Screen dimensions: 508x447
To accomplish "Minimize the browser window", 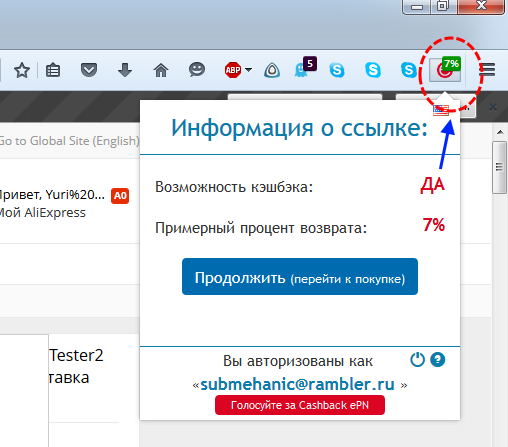I will [417, 7].
